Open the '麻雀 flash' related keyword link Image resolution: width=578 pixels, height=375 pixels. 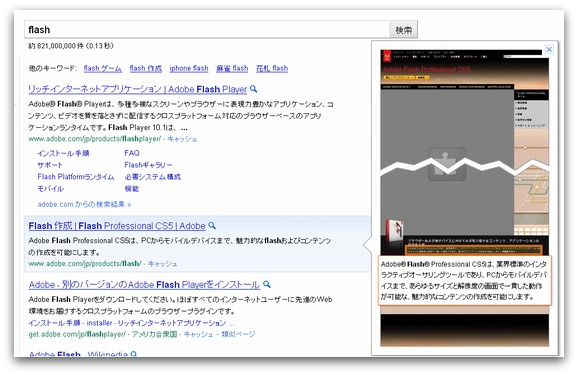[x=232, y=68]
